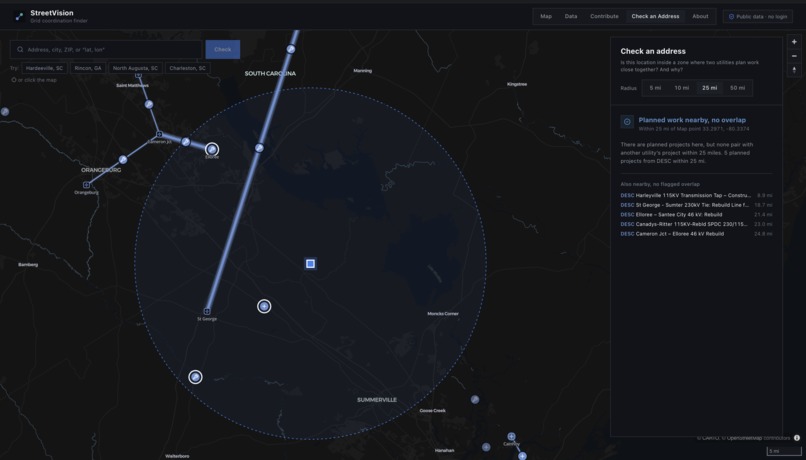The height and width of the screenshot is (460, 806).
Task: Click the blue Check button
Action: tap(223, 49)
